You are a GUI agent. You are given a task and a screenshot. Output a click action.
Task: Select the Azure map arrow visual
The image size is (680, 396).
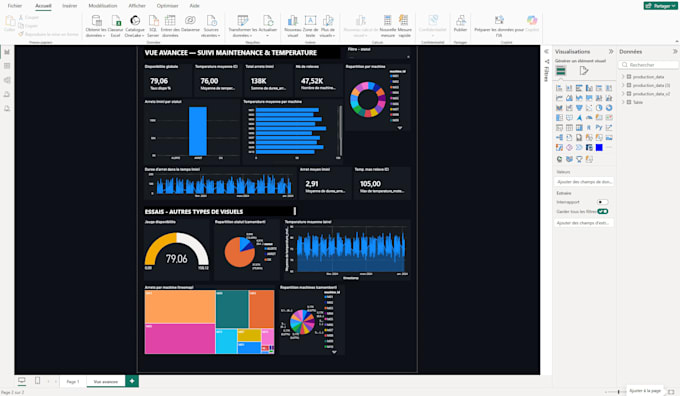[x=579, y=118]
